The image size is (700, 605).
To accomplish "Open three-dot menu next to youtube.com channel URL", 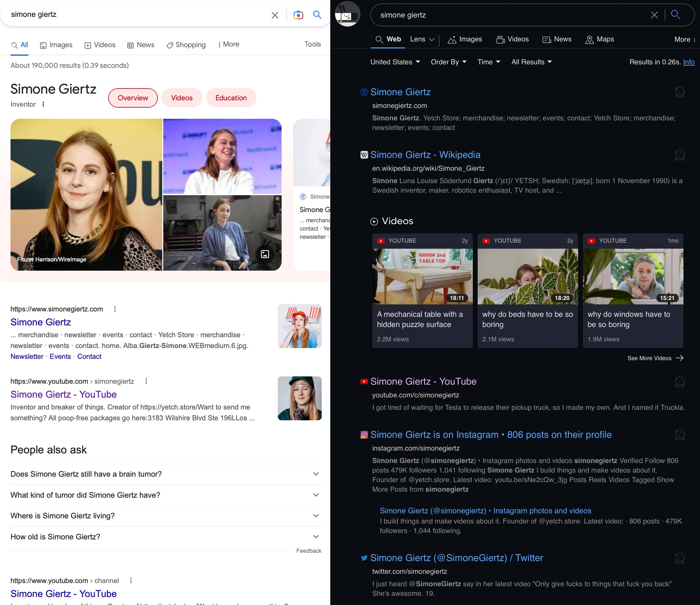I will (131, 580).
